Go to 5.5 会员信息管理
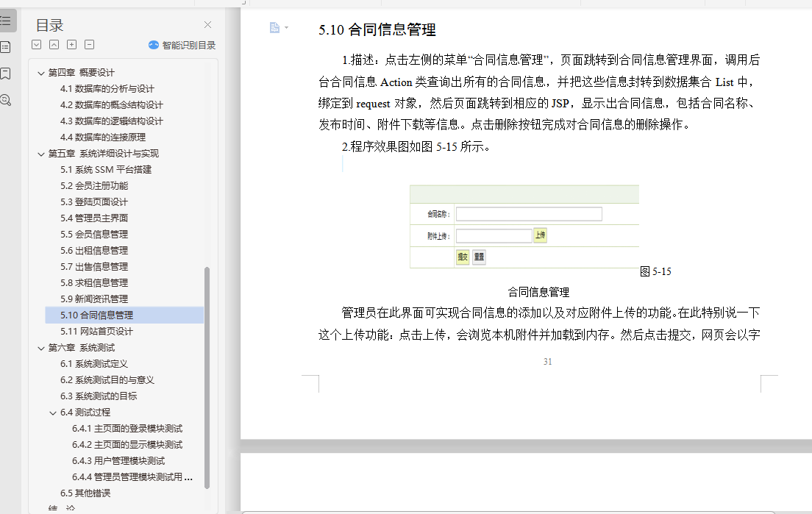The height and width of the screenshot is (514, 812). [x=93, y=234]
